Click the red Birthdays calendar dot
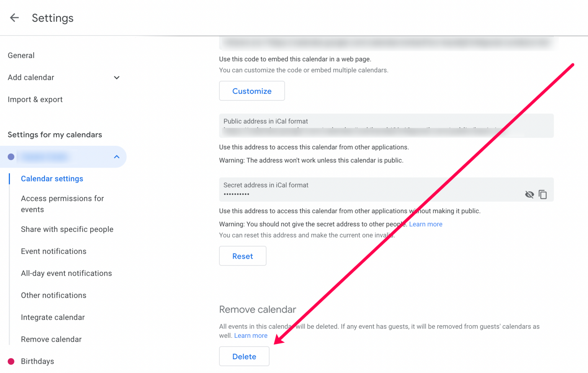Screen dimensions: 588x373 [x=11, y=361]
